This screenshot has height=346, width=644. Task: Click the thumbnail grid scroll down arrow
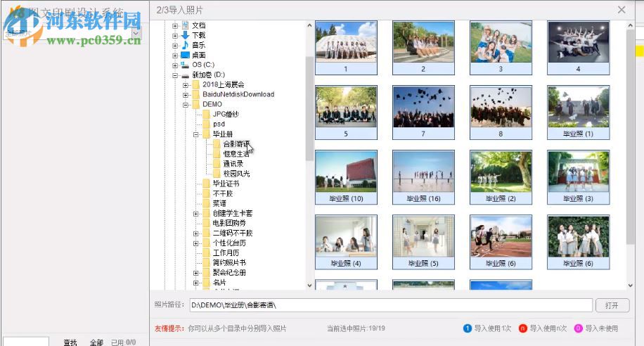(630, 285)
